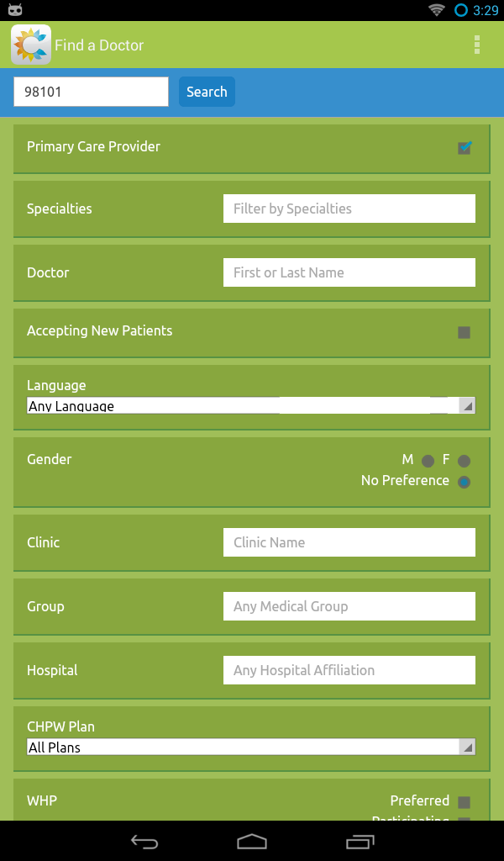Click the First or Last Name field
The height and width of the screenshot is (861, 504).
[349, 272]
